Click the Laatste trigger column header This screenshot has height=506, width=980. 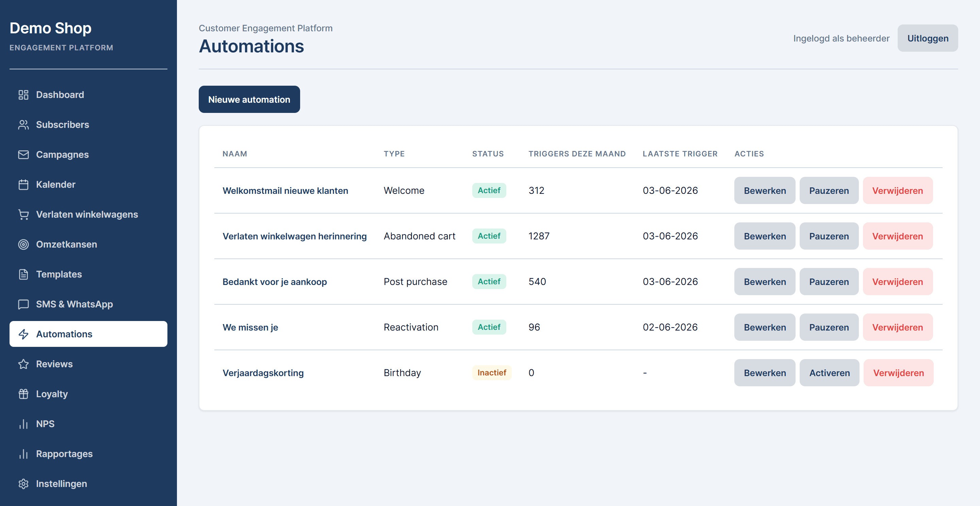[680, 154]
